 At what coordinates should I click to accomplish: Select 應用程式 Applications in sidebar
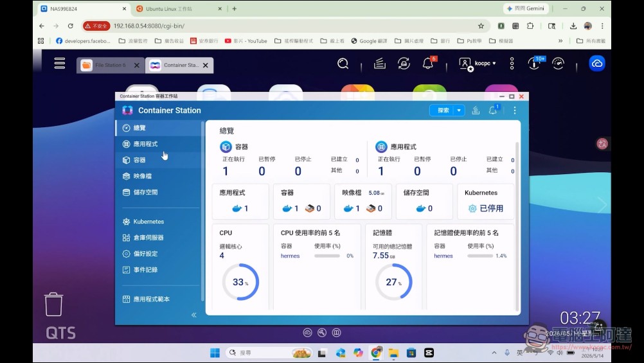pyautogui.click(x=157, y=144)
